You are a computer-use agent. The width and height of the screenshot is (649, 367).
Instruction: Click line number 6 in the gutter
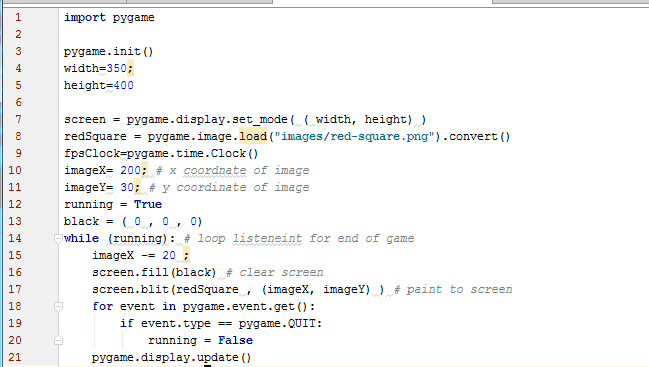18,102
